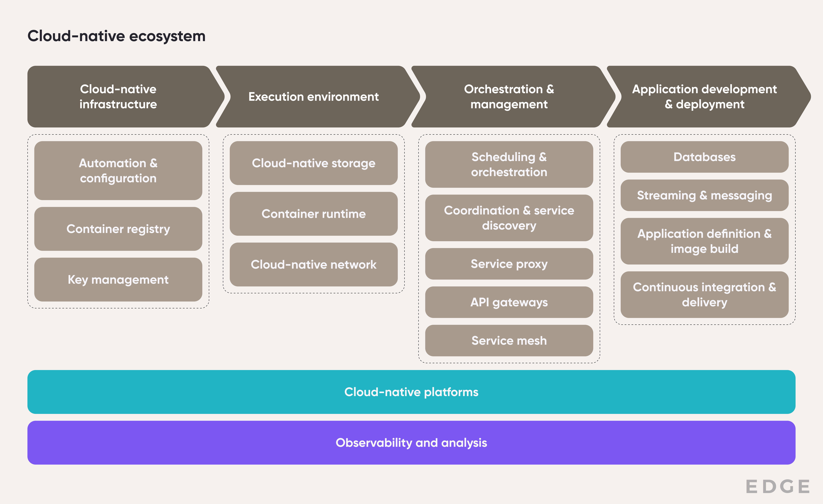Pick the 'Streaming & messaging' box
The image size is (823, 504).
pyautogui.click(x=704, y=195)
